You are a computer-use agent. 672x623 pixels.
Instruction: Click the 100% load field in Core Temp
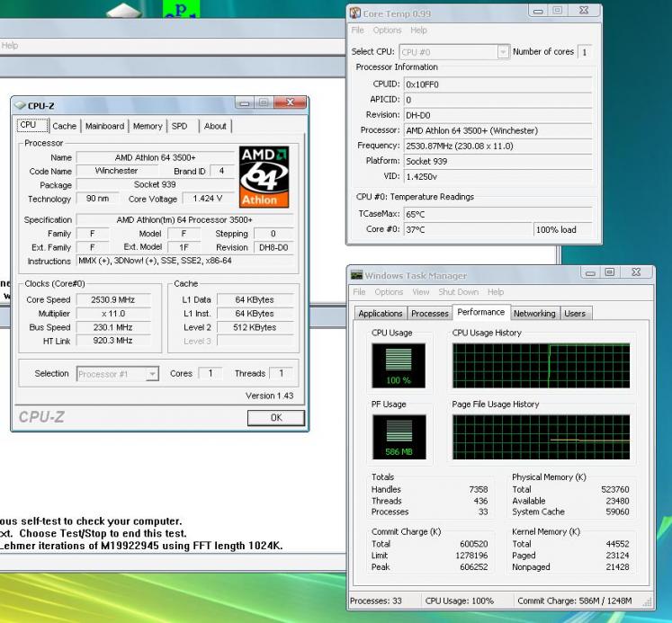pyautogui.click(x=563, y=229)
